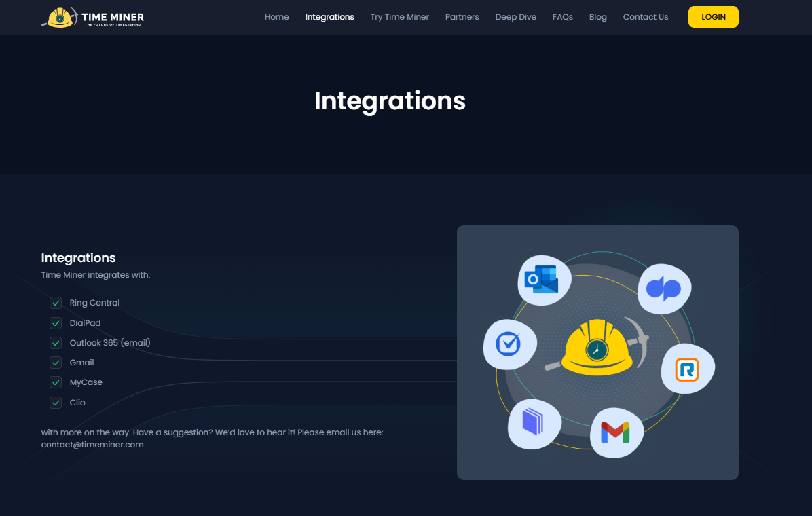The width and height of the screenshot is (812, 516).
Task: Open the Partners nav item
Action: coord(462,17)
